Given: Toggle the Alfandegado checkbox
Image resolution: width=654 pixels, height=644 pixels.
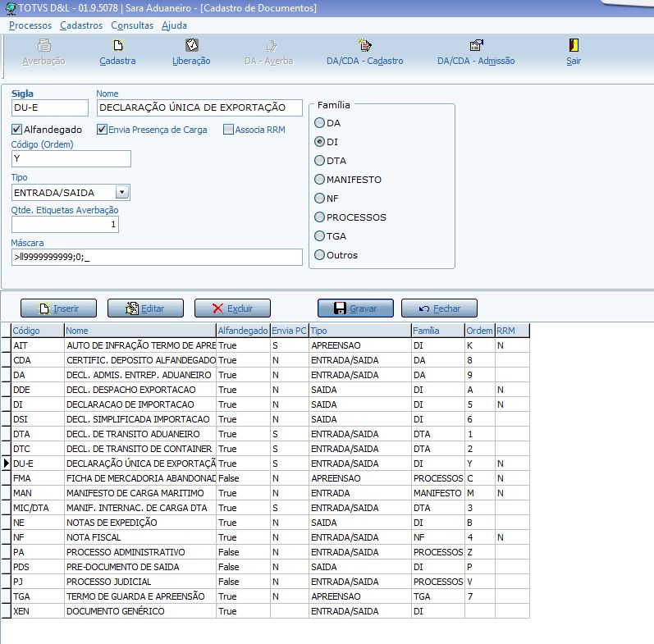Looking at the screenshot, I should click(16, 130).
